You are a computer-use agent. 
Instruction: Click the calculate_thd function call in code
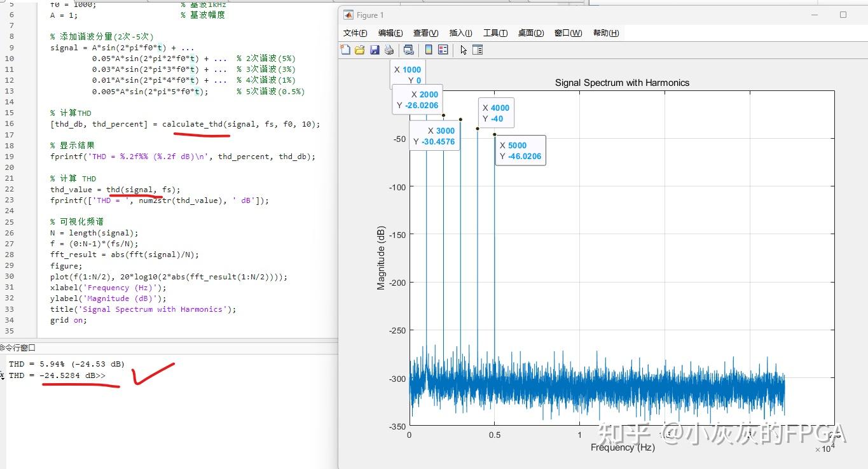[x=193, y=124]
